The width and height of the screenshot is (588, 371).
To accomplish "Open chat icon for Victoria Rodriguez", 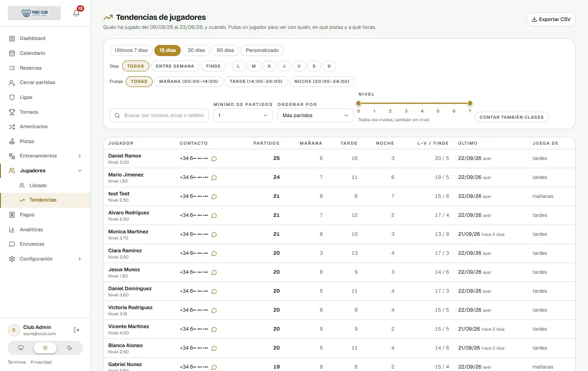I will tap(214, 310).
